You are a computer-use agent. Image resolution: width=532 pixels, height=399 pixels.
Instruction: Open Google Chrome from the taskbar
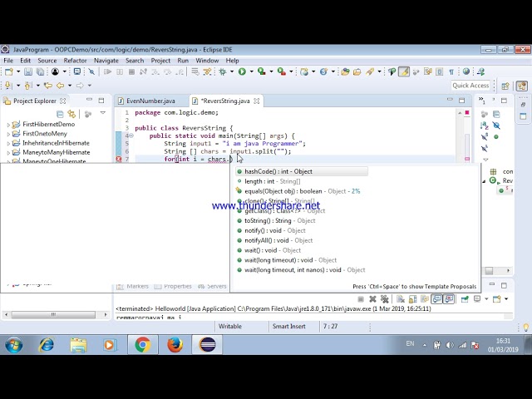(142, 345)
